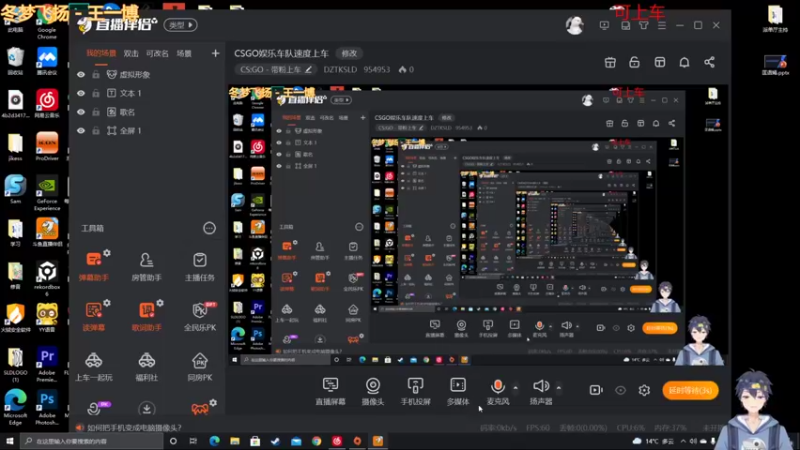Mute the 麦克风 microphone
Image resolution: width=800 pixels, height=450 pixels.
(497, 391)
